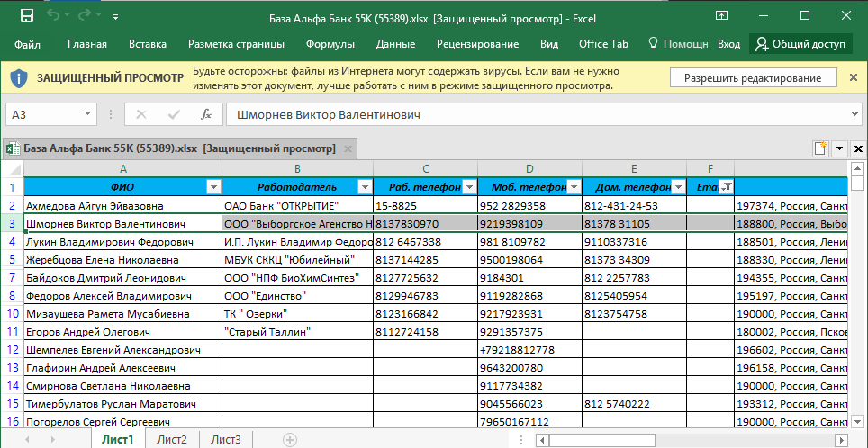The image size is (868, 448).
Task: Click cell "Старый Таллин"
Action: pyautogui.click(x=297, y=332)
